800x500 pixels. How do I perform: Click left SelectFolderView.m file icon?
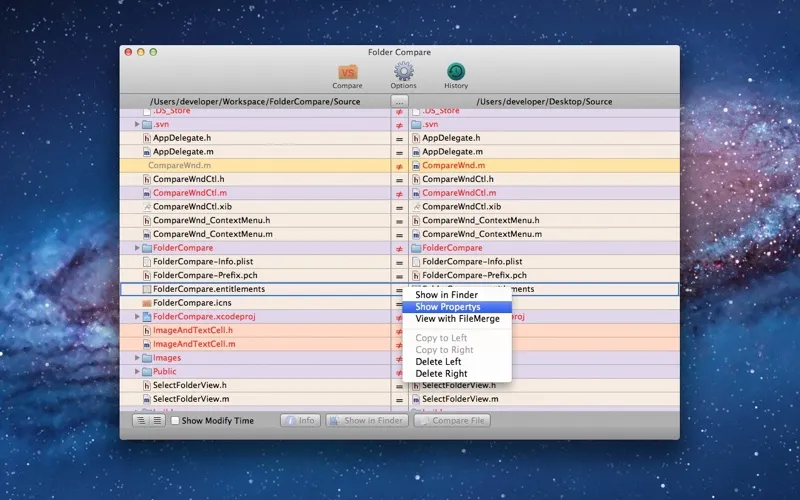147,399
